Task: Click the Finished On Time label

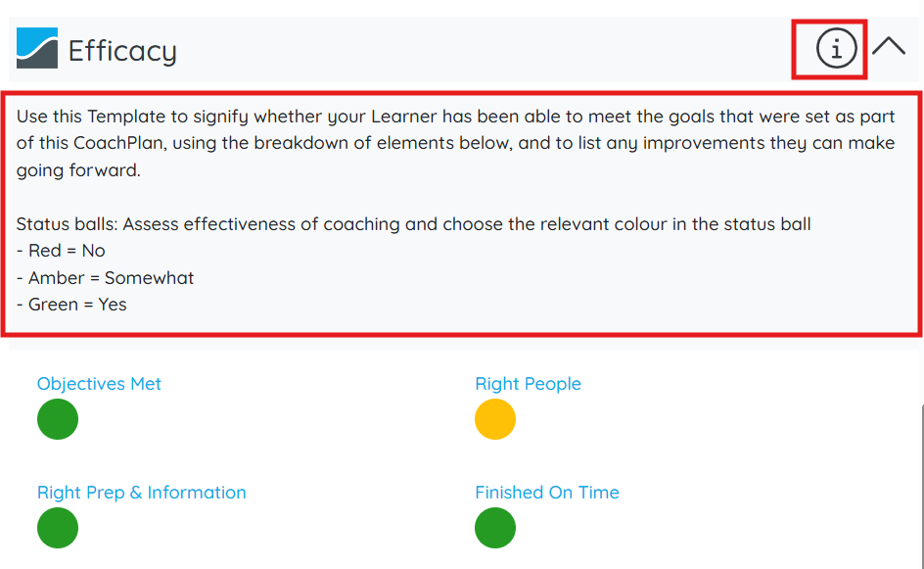Action: 547,493
